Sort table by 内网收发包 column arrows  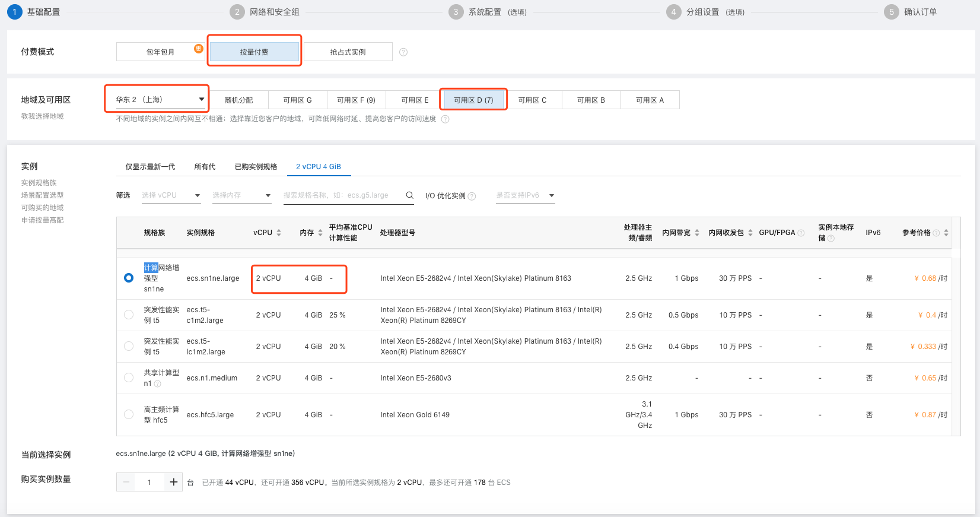[750, 233]
